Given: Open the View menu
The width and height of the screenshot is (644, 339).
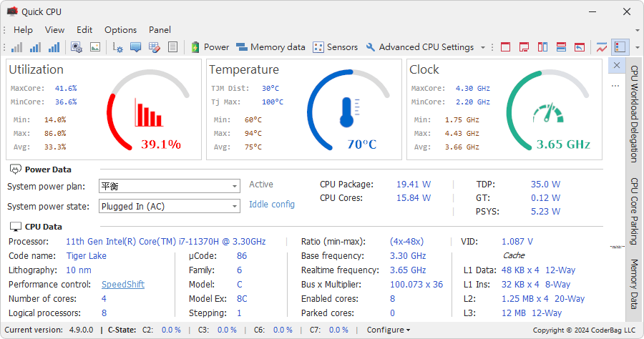Looking at the screenshot, I should (54, 30).
